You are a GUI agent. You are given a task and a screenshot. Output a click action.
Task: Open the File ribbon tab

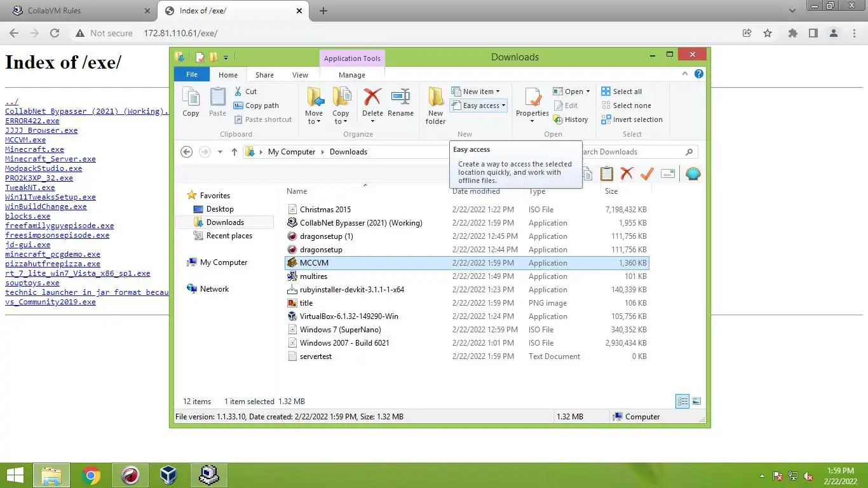point(191,74)
